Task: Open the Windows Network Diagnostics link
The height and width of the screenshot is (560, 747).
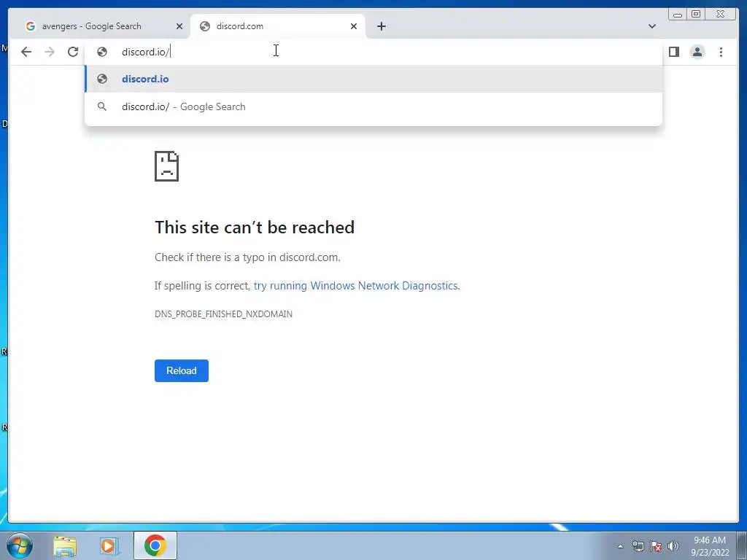Action: (356, 286)
